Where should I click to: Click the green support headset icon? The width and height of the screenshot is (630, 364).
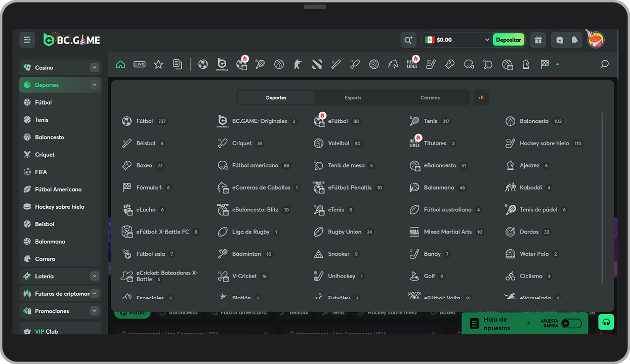(606, 322)
